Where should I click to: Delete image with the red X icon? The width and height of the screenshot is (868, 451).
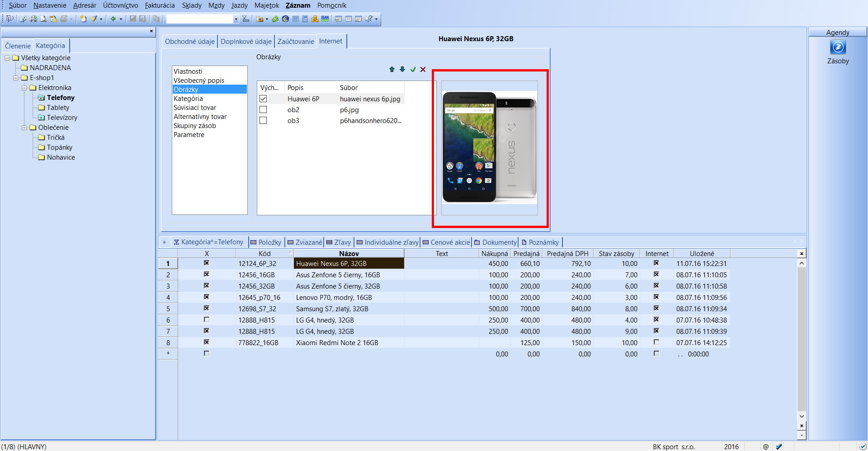(423, 69)
